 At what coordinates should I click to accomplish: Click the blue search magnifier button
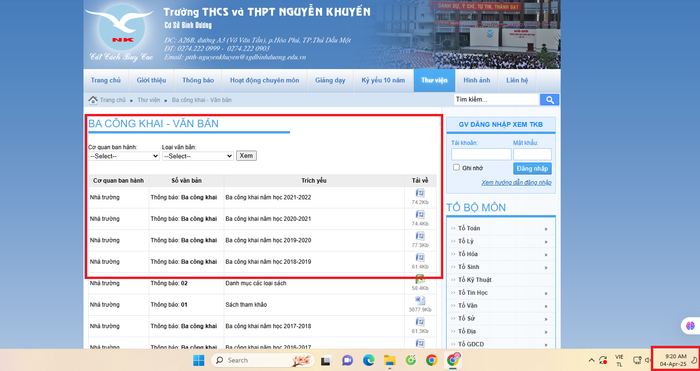(550, 100)
